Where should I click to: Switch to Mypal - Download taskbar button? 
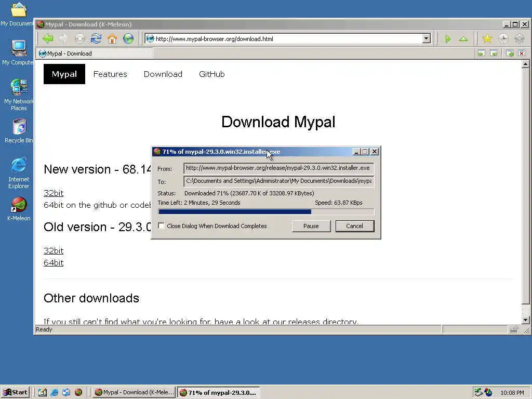[134, 392]
